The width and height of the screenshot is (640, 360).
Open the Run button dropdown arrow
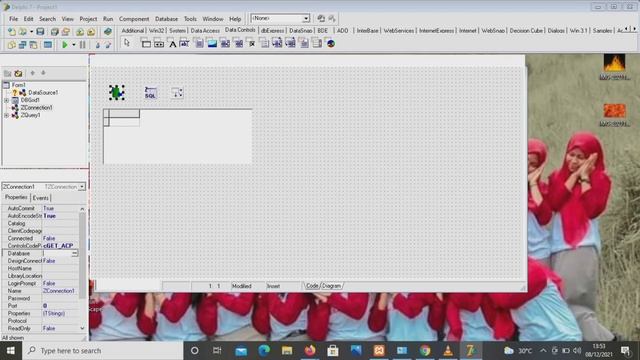point(73,44)
